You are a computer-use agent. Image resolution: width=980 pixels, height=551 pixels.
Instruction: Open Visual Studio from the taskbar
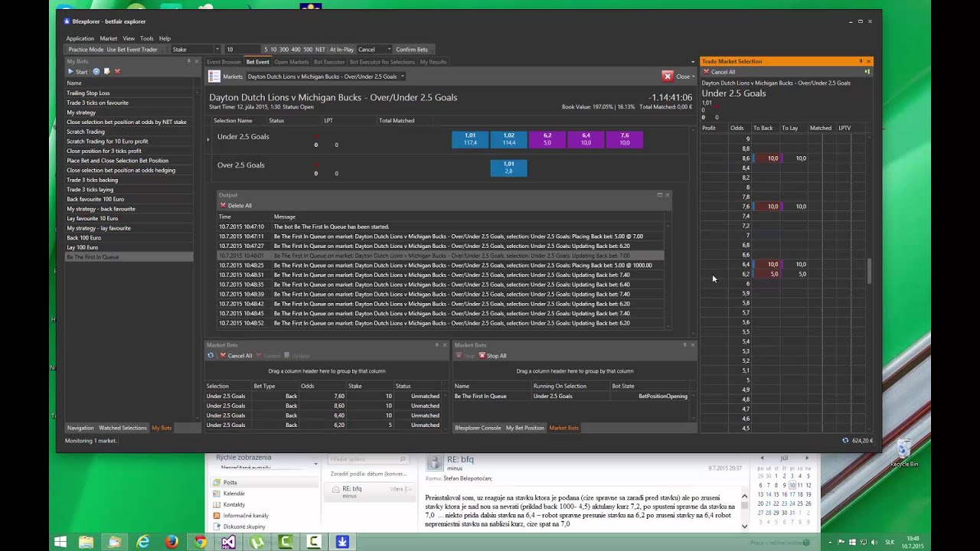tap(228, 542)
